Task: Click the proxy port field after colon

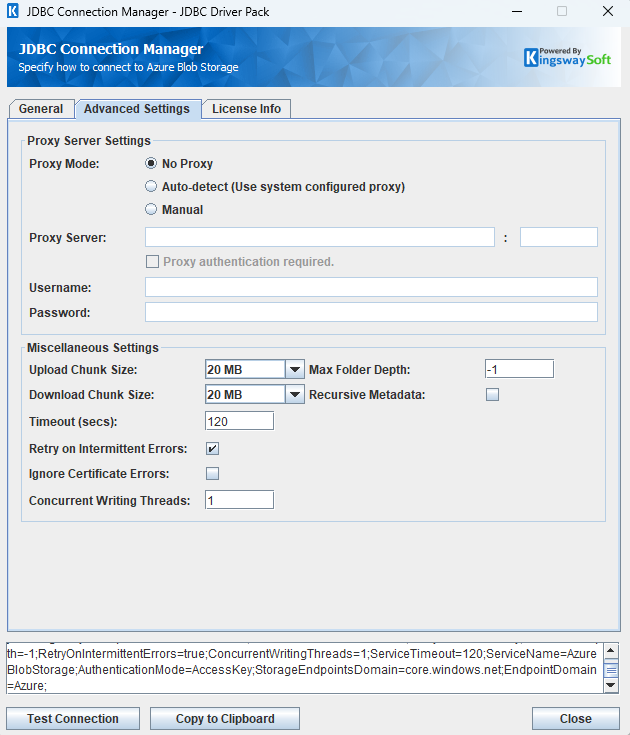Action: pos(559,237)
